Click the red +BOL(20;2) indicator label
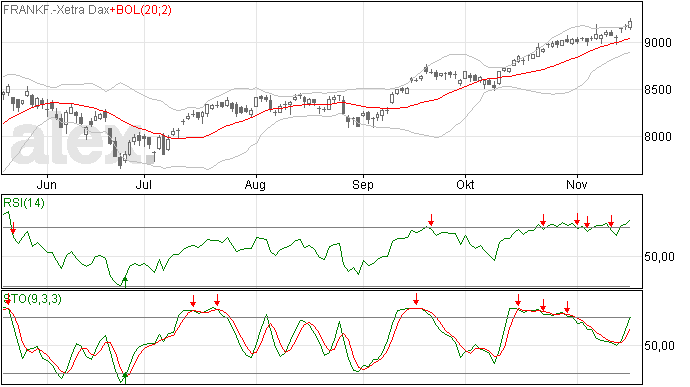The width and height of the screenshot is (690, 387). coord(140,10)
